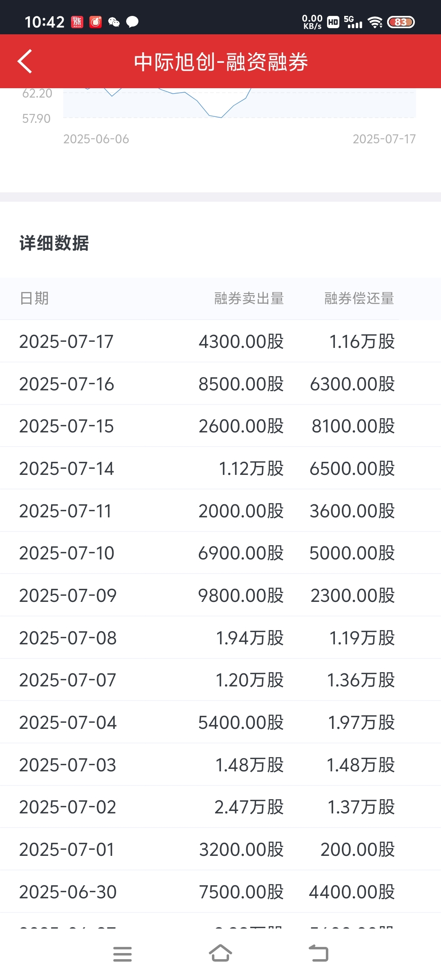Screen dimensions: 441x980
Task: Tap the Android home navigation icon
Action: (x=220, y=953)
